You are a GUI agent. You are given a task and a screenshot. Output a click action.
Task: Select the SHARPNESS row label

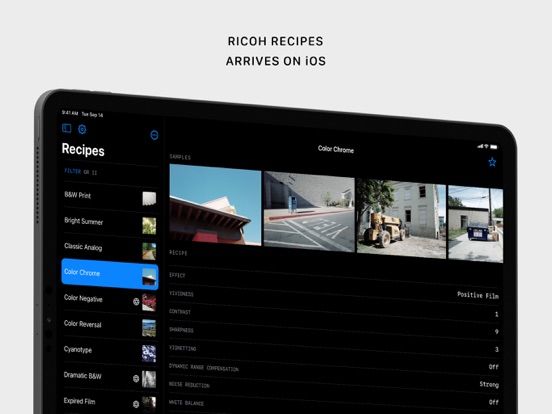click(181, 330)
